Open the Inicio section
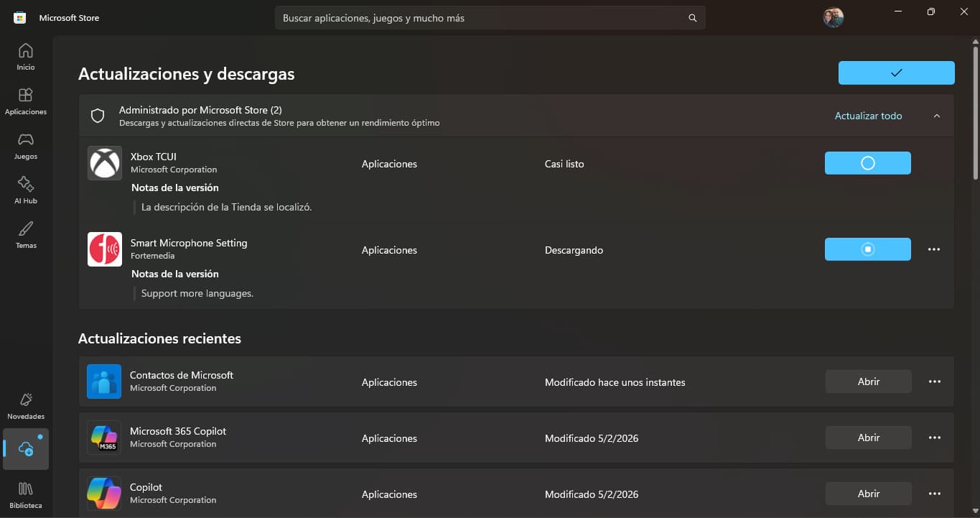This screenshot has width=980, height=518. pyautogui.click(x=25, y=55)
